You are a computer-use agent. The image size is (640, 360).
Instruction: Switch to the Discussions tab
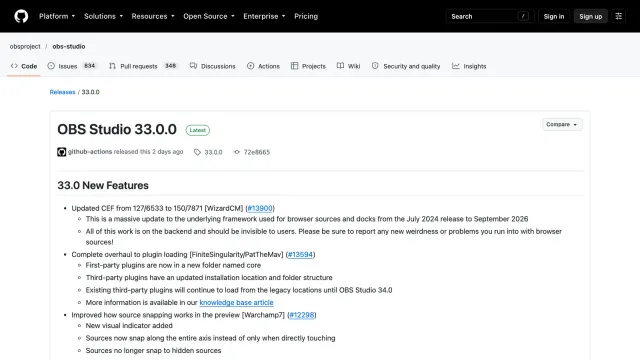click(212, 66)
